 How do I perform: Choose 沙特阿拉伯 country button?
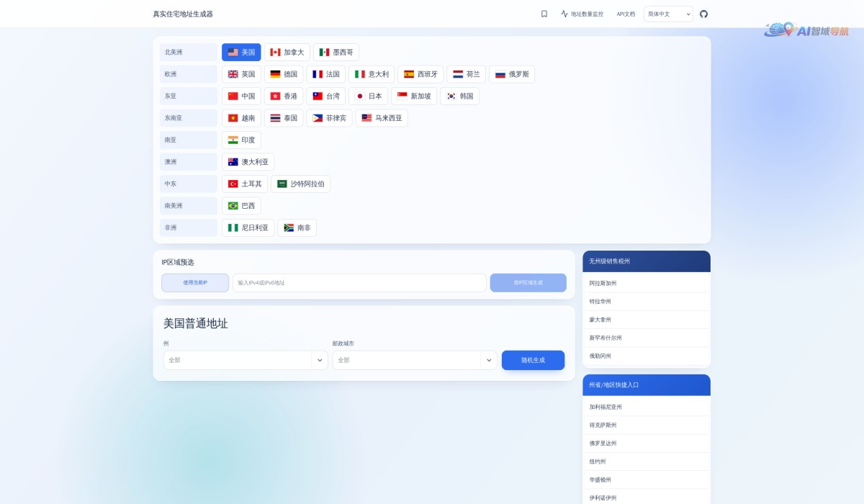[x=300, y=184]
